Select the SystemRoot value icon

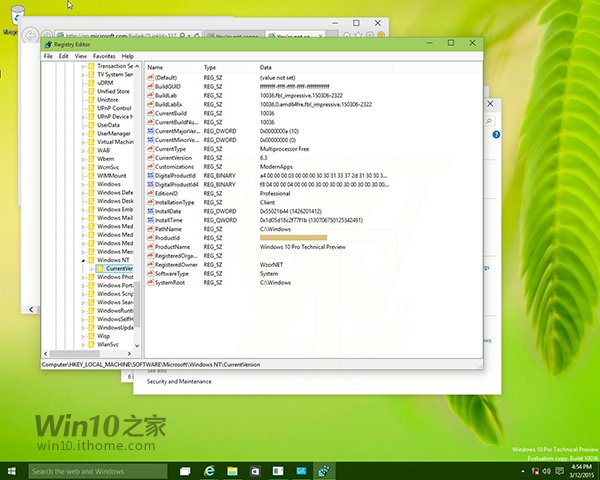pos(150,282)
